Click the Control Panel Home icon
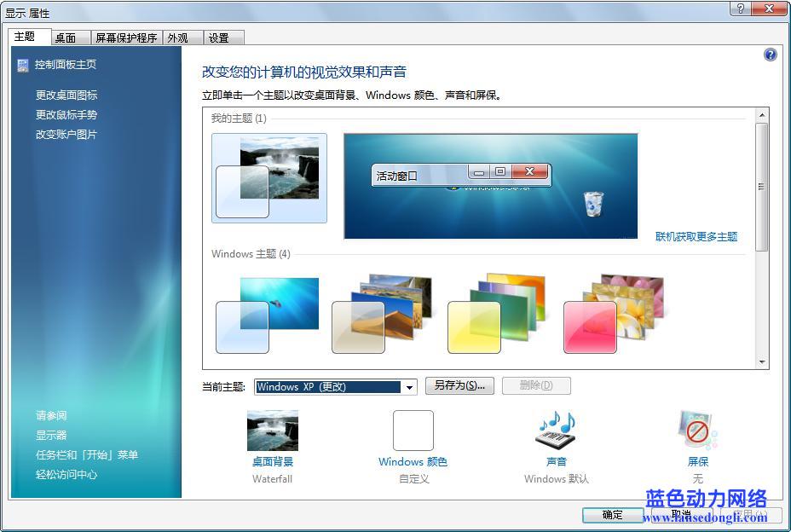The height and width of the screenshot is (532, 791). click(x=23, y=65)
